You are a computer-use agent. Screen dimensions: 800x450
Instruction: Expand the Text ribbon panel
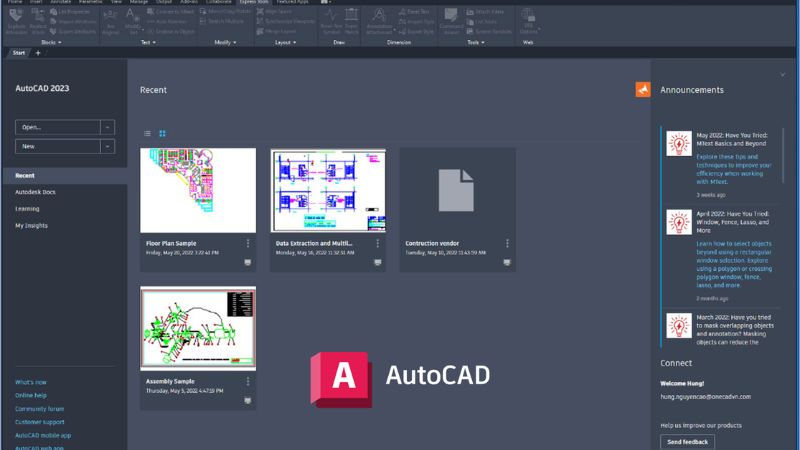coord(148,42)
